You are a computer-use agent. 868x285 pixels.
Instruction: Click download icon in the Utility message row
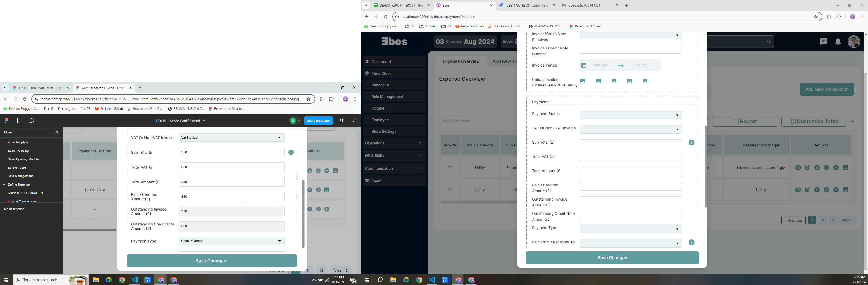[817, 190]
